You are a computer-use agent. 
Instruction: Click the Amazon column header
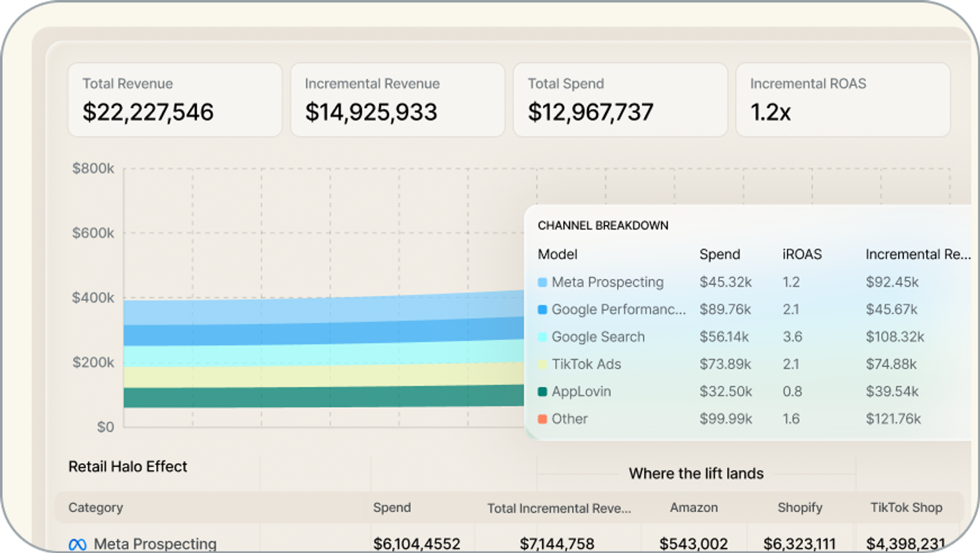pyautogui.click(x=693, y=507)
